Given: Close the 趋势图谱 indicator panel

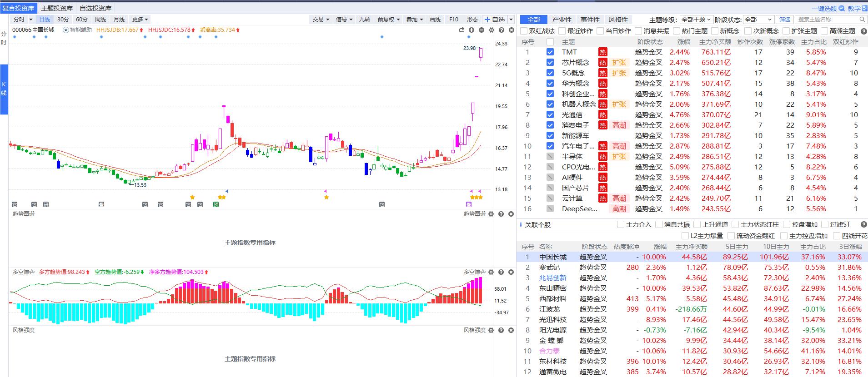Looking at the screenshot, I should 511,214.
